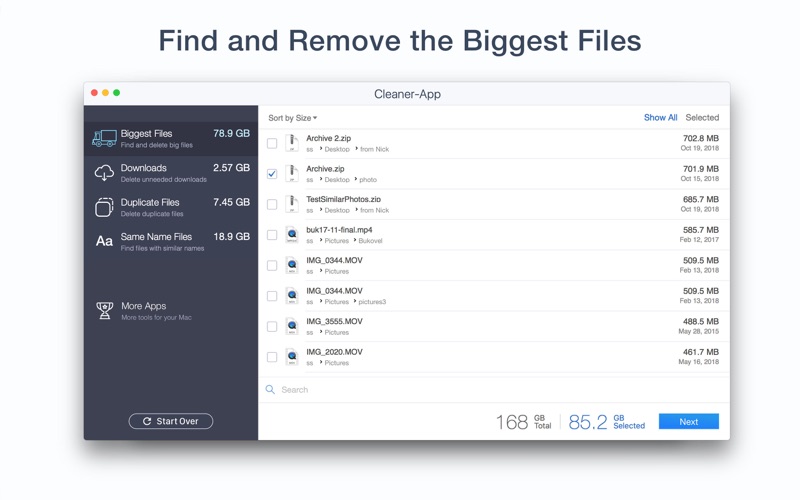This screenshot has height=500, width=800.
Task: Click the TestSimilarPhotos.zip file icon
Action: (x=292, y=204)
